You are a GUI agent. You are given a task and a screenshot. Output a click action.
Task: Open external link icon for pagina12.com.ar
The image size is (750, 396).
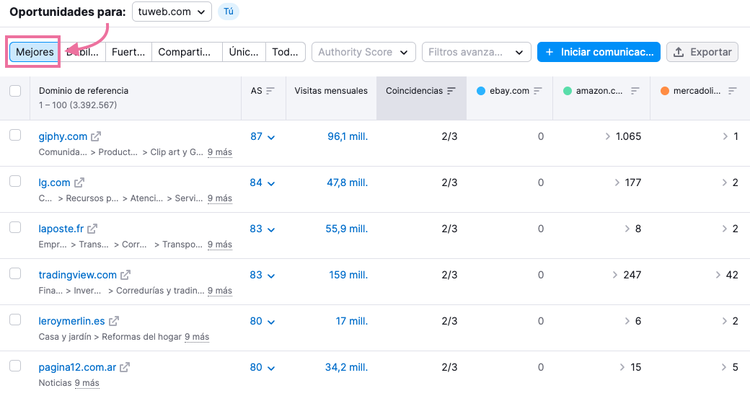point(125,367)
